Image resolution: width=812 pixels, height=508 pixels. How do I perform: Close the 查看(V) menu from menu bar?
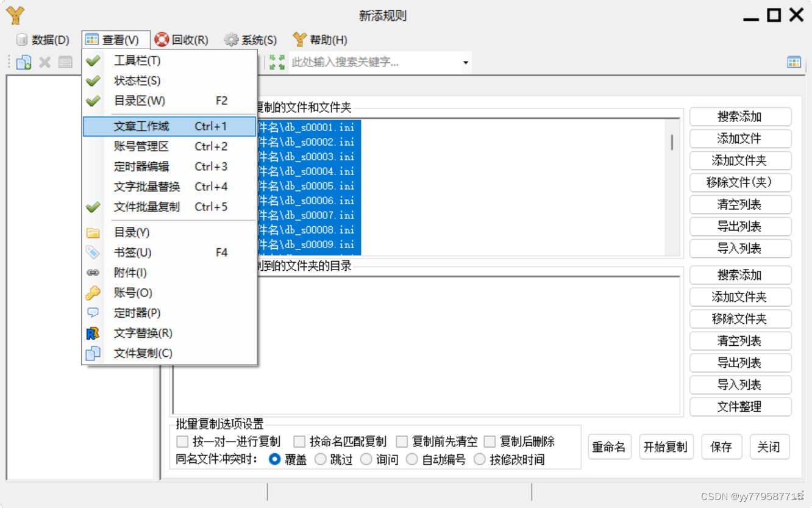coord(116,40)
